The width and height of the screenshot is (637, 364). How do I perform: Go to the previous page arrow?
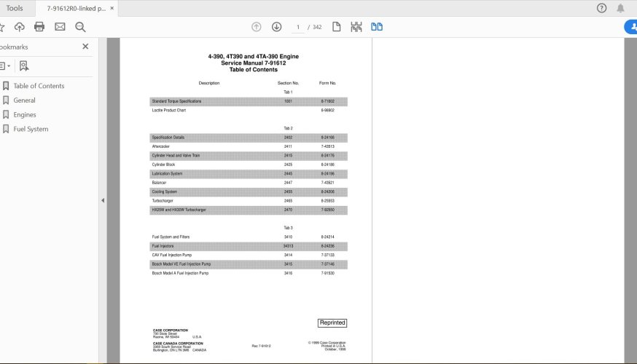[x=257, y=27]
